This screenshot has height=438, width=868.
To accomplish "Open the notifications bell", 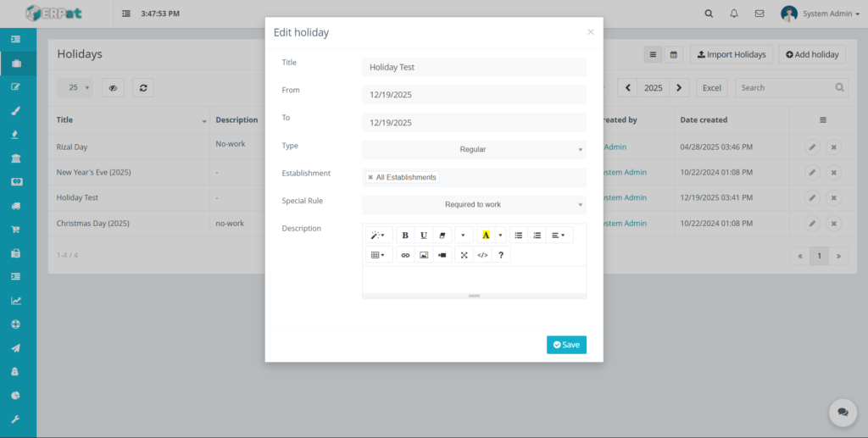I will (734, 14).
